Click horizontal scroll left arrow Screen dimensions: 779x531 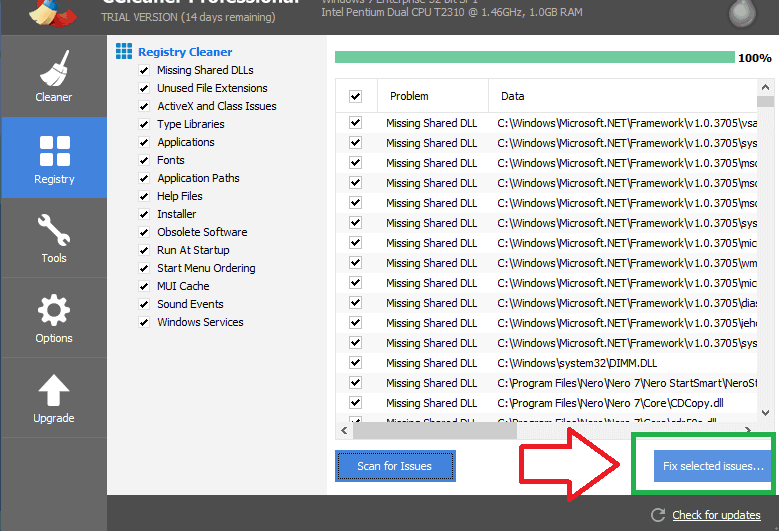coord(344,431)
